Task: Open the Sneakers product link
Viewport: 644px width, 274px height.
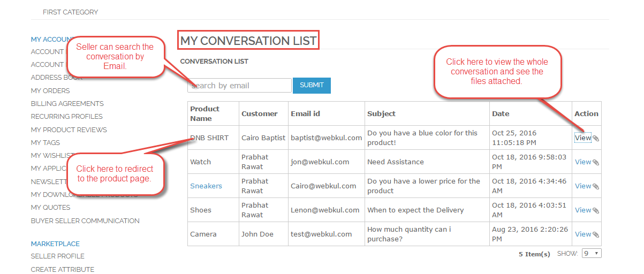Action: coord(206,186)
